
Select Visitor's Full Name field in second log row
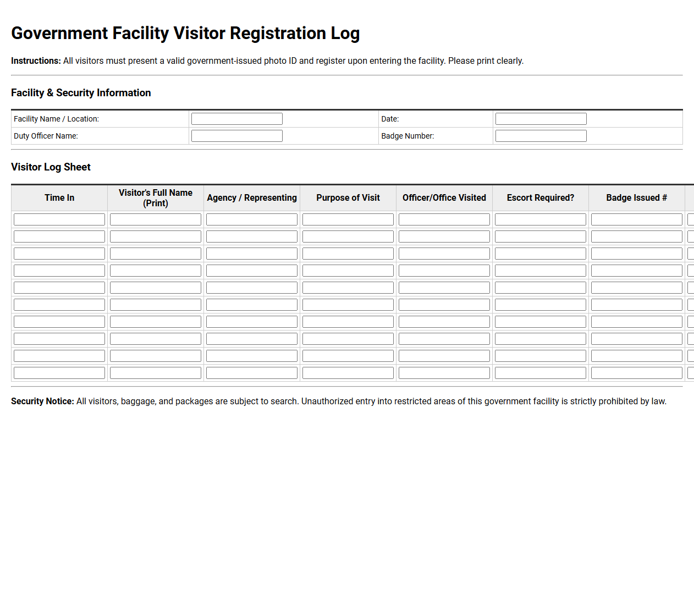coord(156,237)
